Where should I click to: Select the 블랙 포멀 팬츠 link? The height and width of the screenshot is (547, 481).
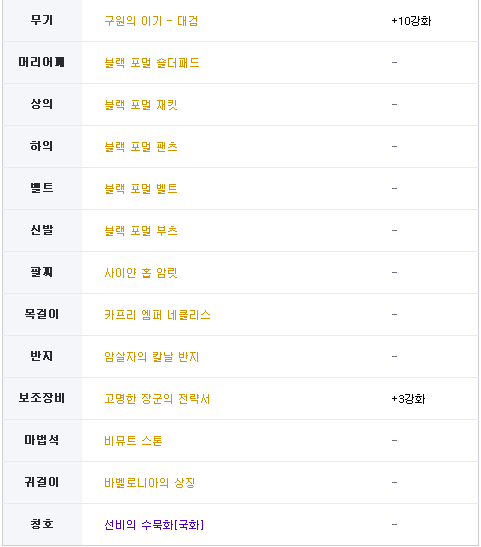tap(141, 147)
